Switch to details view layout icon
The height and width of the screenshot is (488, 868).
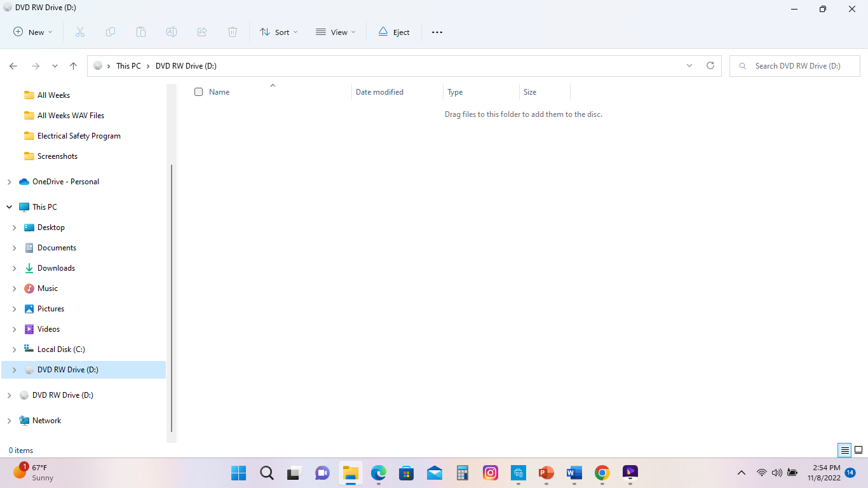click(844, 451)
